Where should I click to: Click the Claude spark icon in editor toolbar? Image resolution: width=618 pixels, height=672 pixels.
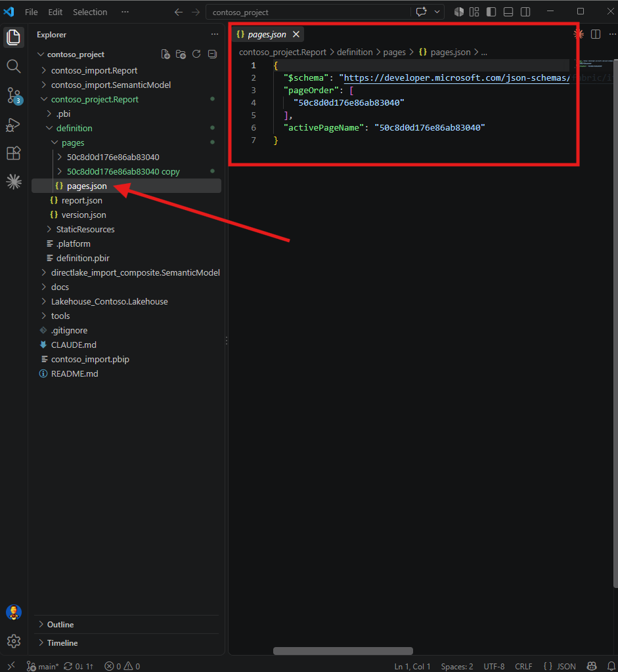pyautogui.click(x=579, y=34)
